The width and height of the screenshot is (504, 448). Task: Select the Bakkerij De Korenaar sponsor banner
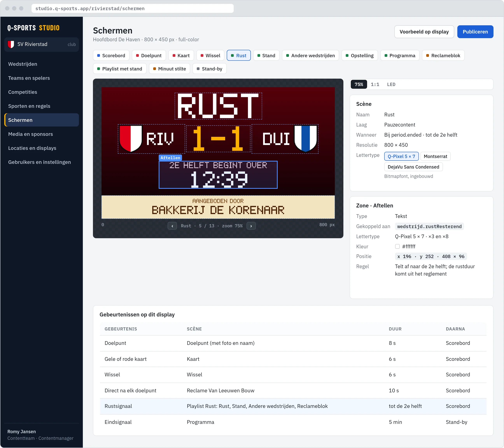(x=218, y=207)
